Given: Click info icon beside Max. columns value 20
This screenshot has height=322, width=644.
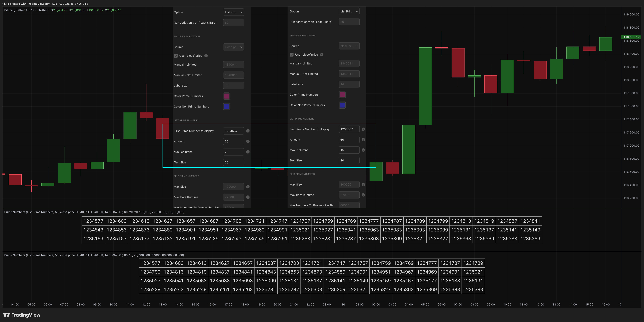Looking at the screenshot, I should pos(248,152).
